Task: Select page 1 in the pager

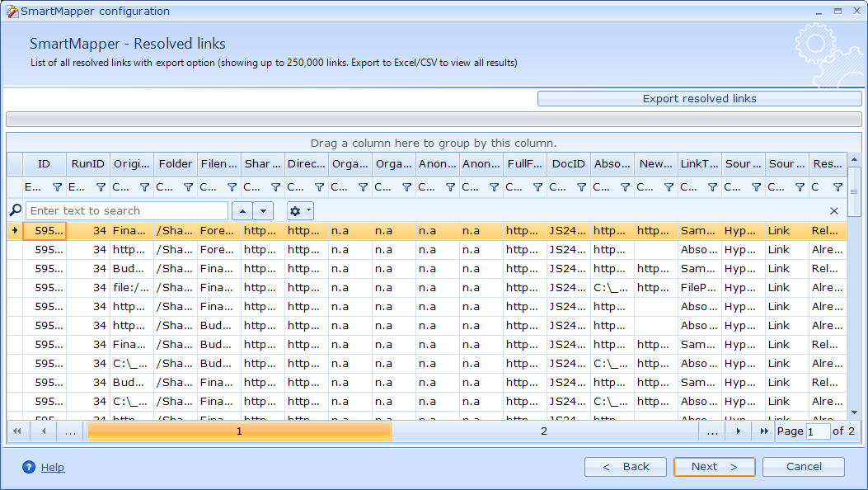Action: click(239, 431)
